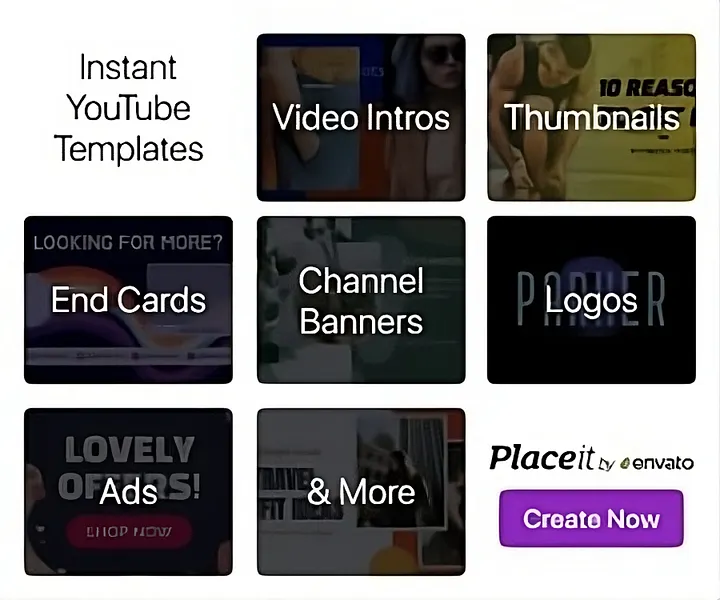Open the Video Intros template tile
720x600 pixels.
[361, 117]
